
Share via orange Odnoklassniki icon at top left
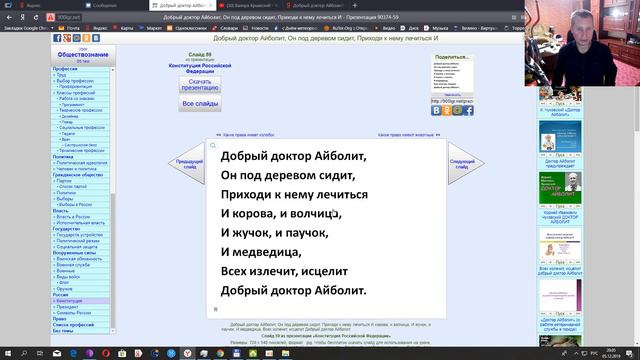86,38
